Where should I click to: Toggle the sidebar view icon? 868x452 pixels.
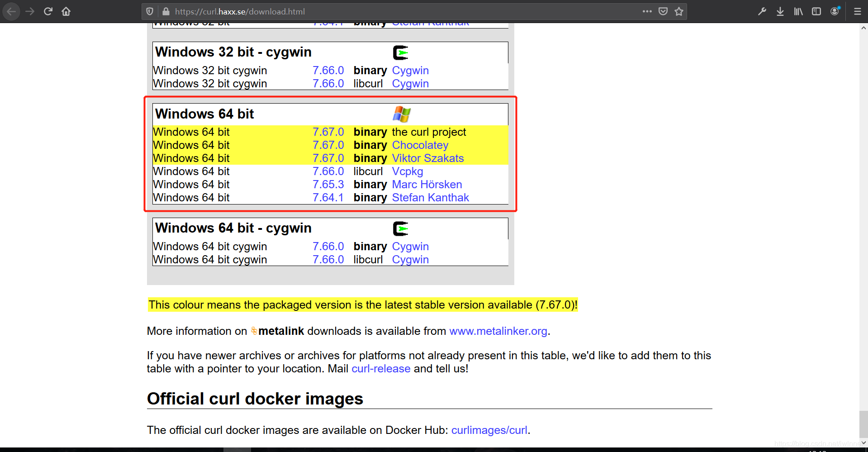816,11
